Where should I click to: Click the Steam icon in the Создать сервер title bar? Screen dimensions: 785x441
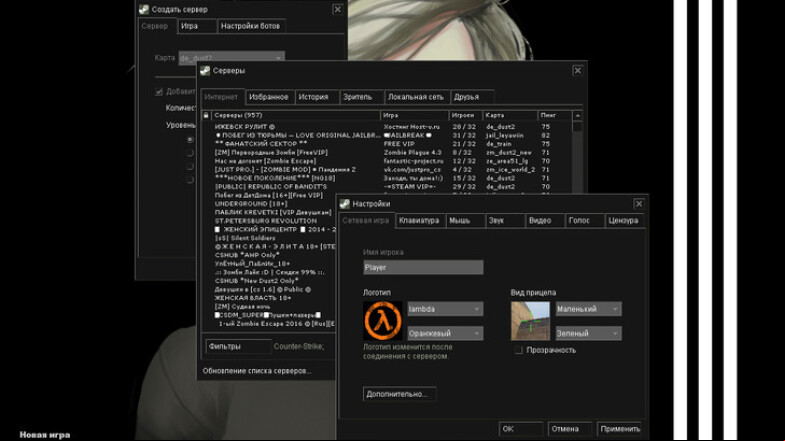(144, 10)
